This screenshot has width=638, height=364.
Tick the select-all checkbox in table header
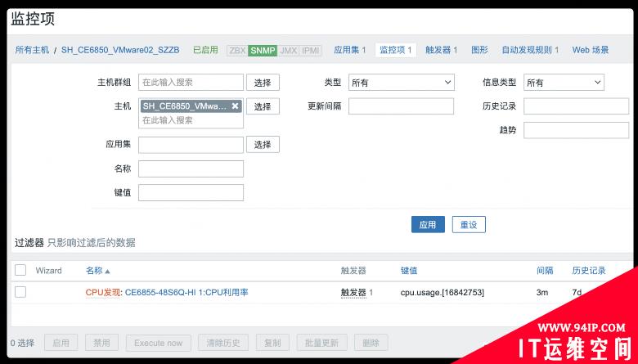20,270
